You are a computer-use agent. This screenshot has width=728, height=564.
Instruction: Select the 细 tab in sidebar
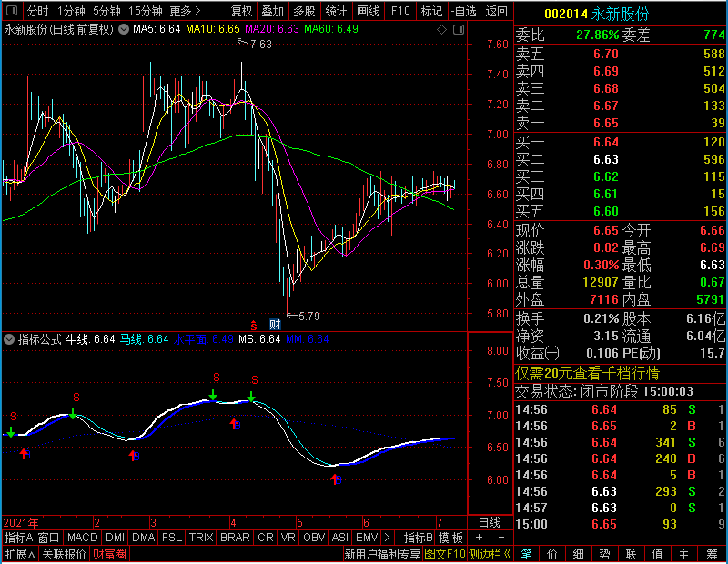(x=579, y=554)
